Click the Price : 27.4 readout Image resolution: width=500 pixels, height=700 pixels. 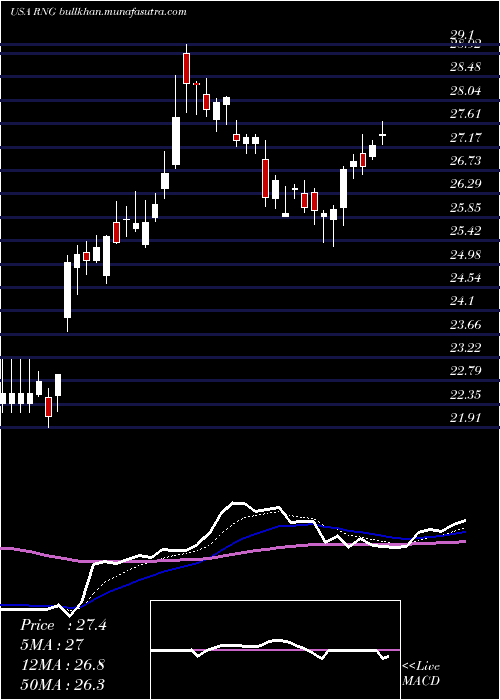pos(63,625)
